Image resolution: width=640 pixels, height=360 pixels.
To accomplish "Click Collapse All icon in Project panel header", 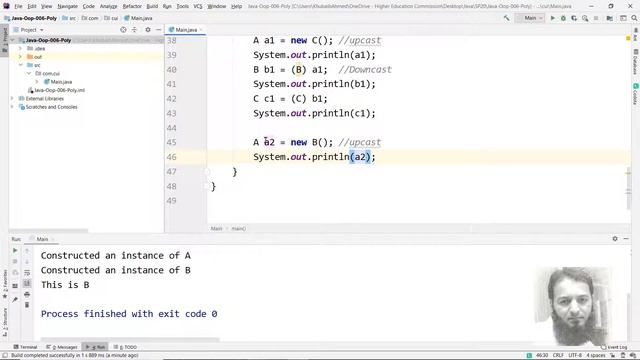I will [x=134, y=30].
